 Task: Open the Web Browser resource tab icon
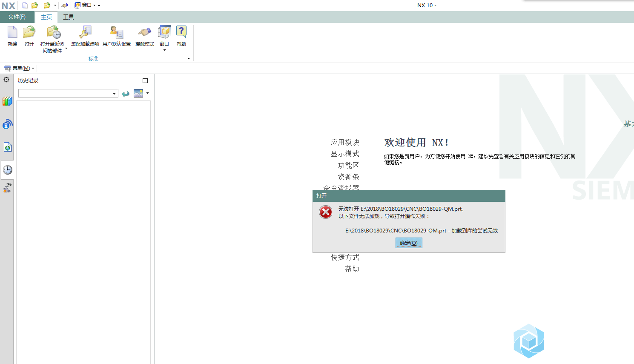pos(7,147)
